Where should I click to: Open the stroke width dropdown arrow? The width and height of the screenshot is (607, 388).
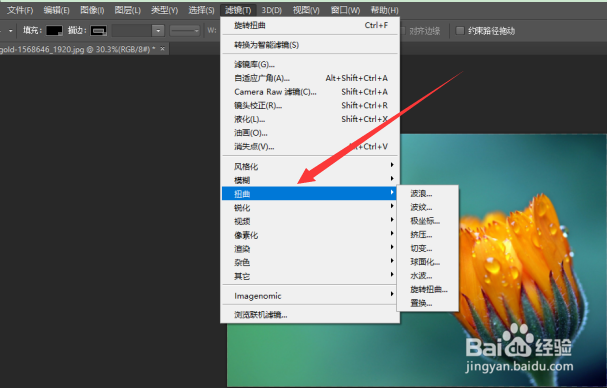tap(158, 31)
